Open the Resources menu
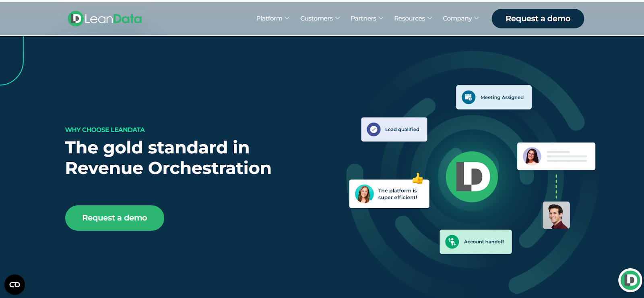The height and width of the screenshot is (298, 644). click(413, 19)
